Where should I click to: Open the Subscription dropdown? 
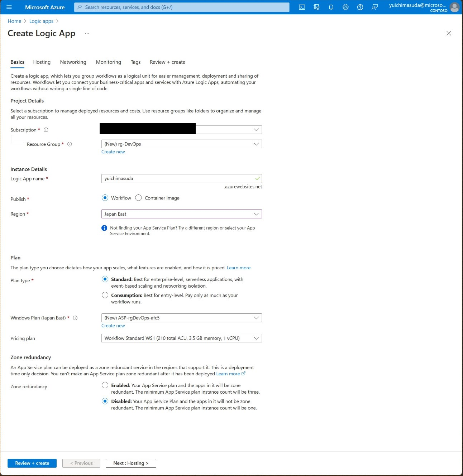tap(182, 130)
